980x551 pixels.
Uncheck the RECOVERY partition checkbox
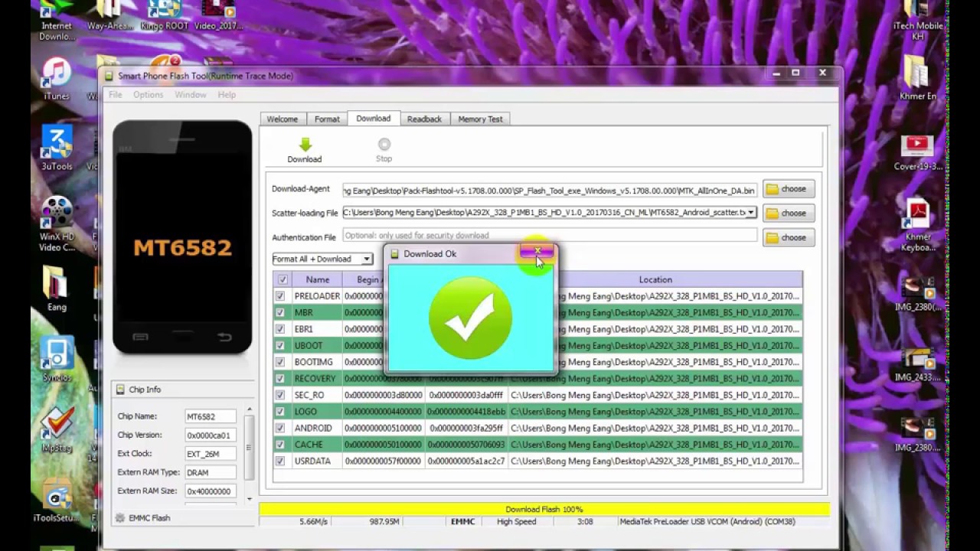click(x=280, y=378)
